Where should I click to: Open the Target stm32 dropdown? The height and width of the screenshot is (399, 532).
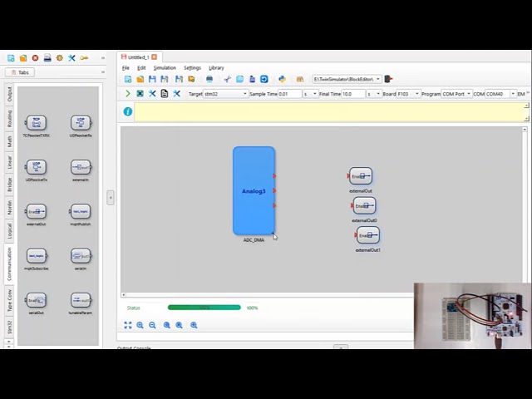pyautogui.click(x=225, y=94)
